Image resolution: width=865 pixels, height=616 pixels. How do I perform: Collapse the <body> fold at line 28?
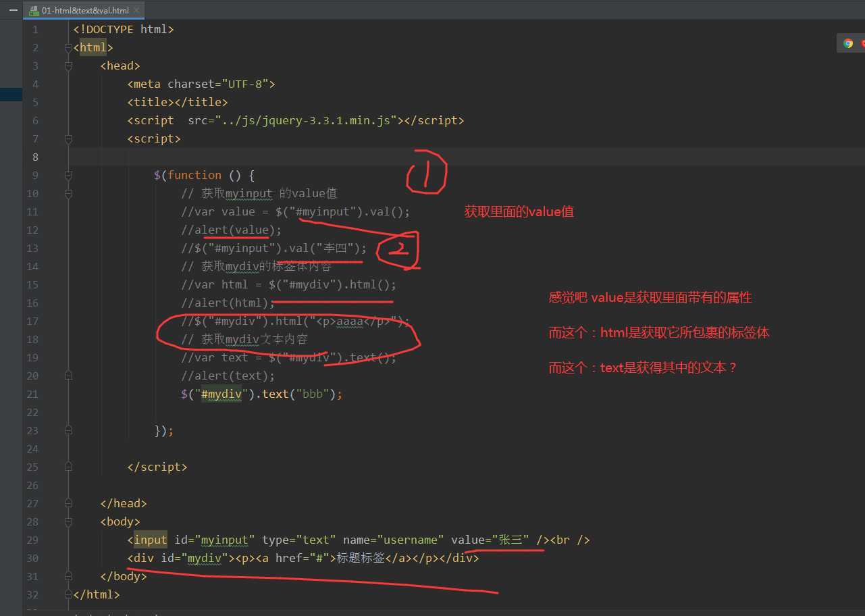click(x=68, y=522)
